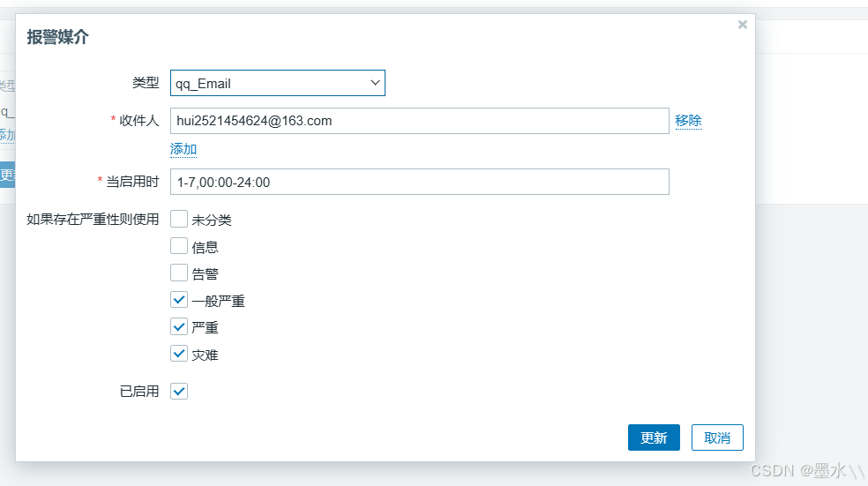Add another recipient with the 添加 link
868x486 pixels.
[183, 149]
